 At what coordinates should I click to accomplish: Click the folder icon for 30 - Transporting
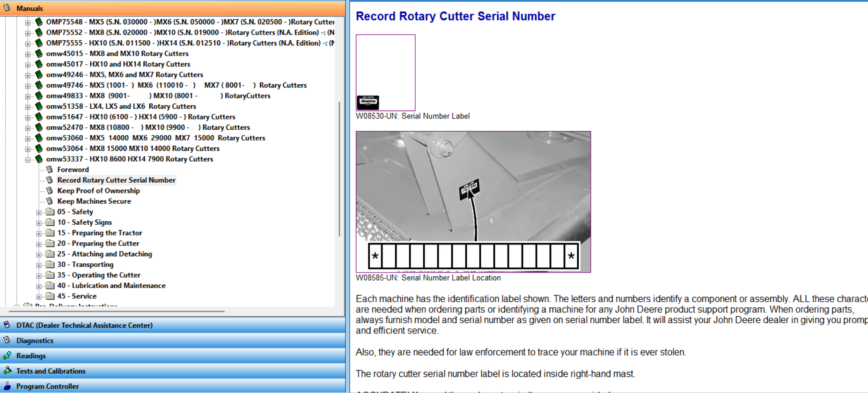click(50, 264)
